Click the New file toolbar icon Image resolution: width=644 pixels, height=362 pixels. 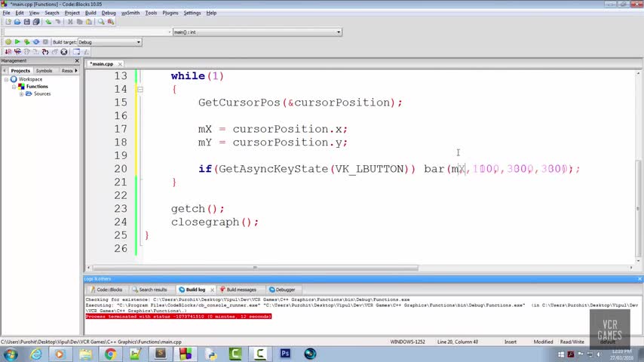point(8,22)
